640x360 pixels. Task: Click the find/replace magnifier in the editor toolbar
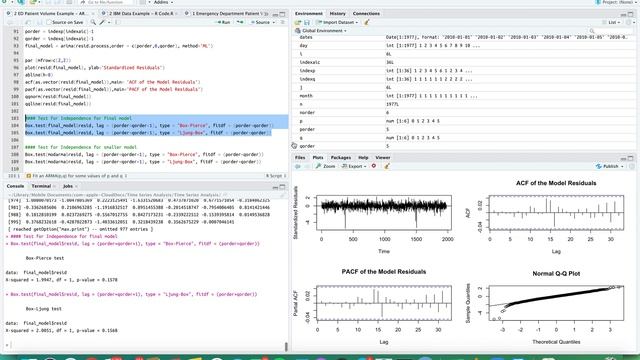coord(93,22)
